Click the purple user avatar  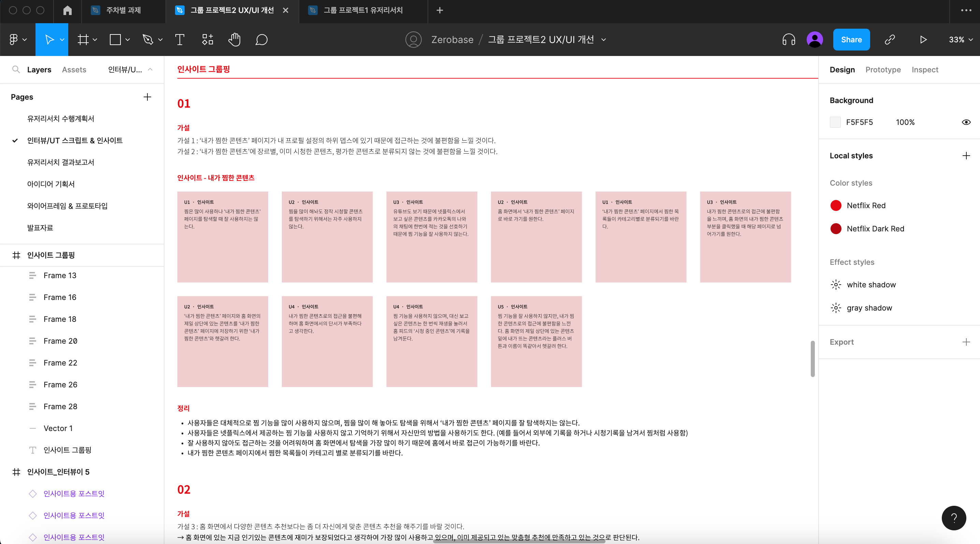click(815, 40)
